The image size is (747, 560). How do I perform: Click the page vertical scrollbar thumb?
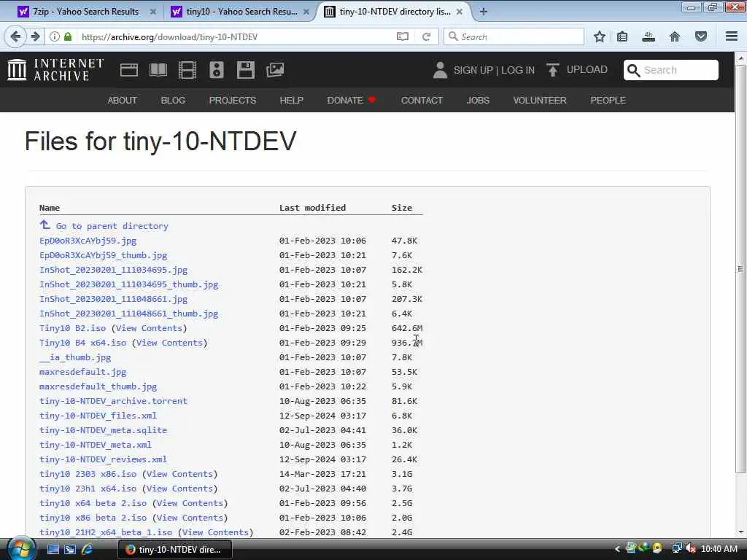tap(740, 269)
